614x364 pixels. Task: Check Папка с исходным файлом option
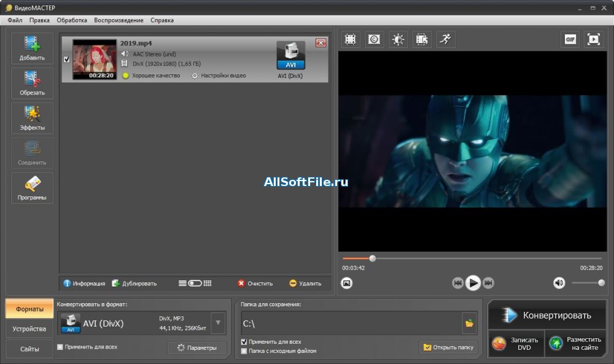pos(244,350)
